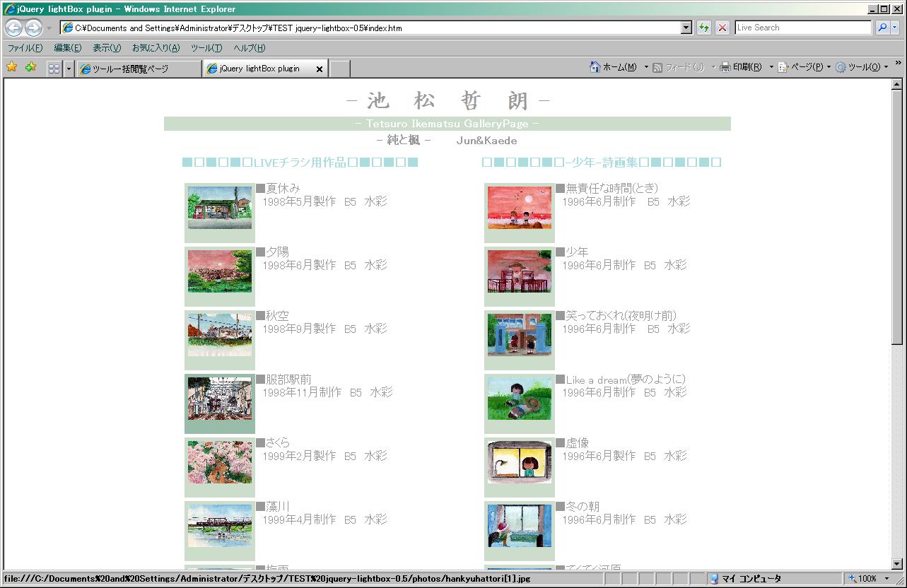
Task: Open the 無責任な時間(とき) thumbnail
Action: 520,208
